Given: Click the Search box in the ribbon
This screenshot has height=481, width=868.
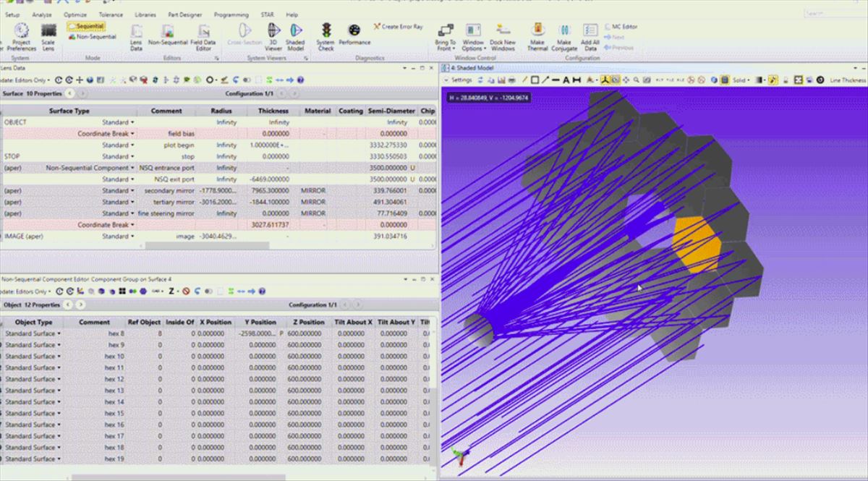Looking at the screenshot, I should pos(835,14).
